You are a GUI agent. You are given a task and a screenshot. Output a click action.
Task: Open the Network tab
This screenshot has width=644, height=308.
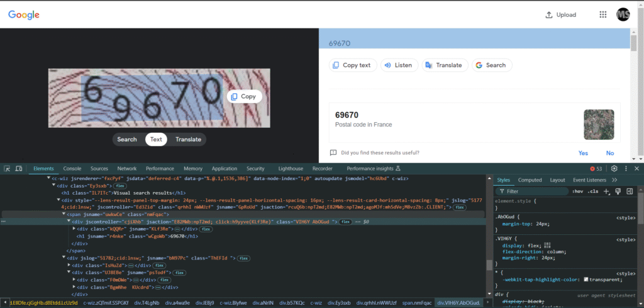click(126, 169)
